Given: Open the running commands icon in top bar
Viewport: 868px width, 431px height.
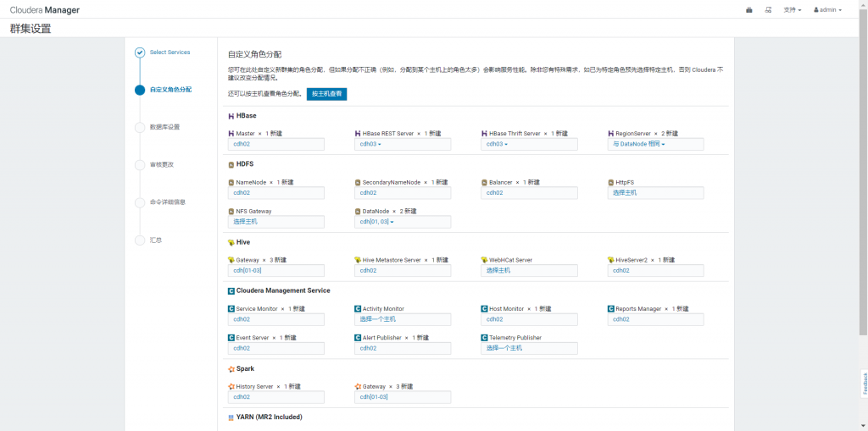Looking at the screenshot, I should pyautogui.click(x=768, y=10).
